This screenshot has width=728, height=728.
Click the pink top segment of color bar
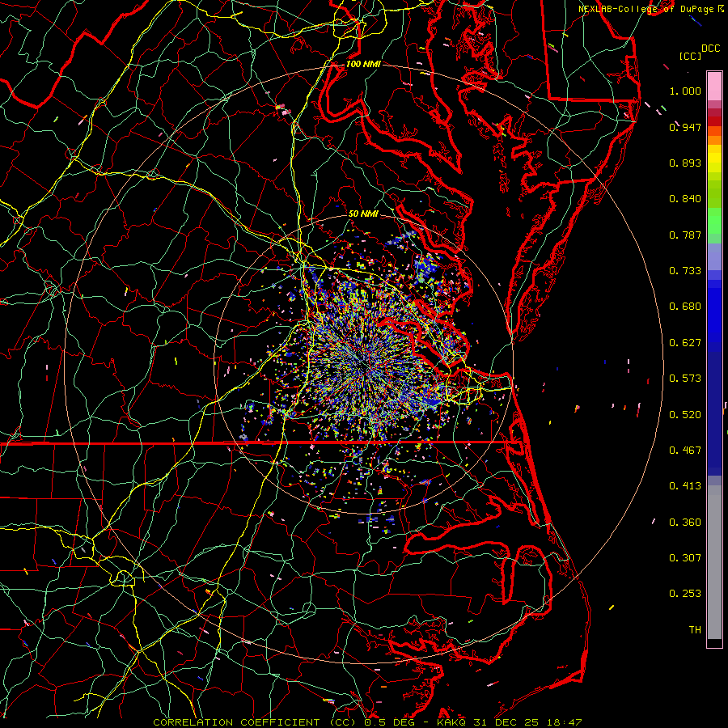[714, 86]
